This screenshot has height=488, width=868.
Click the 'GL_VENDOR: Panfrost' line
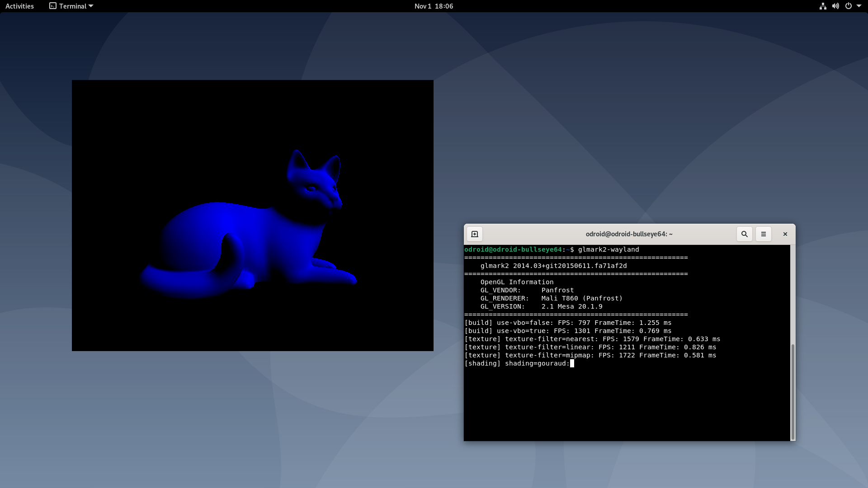527,290
